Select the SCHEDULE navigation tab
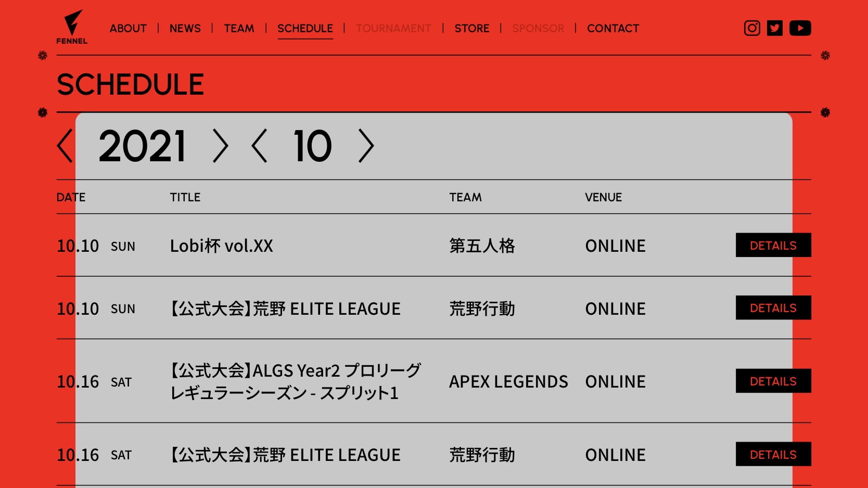The height and width of the screenshot is (488, 868). click(305, 29)
